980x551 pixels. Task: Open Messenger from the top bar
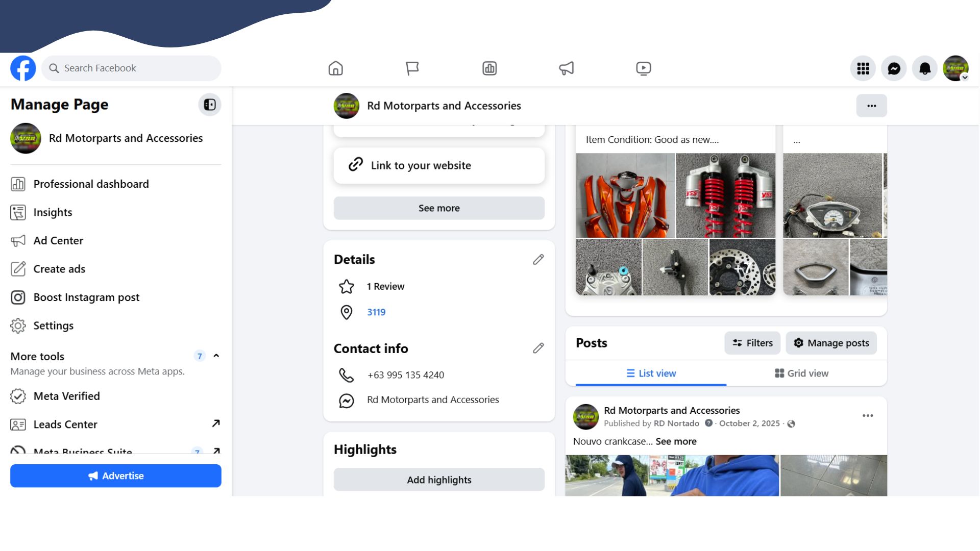click(x=894, y=68)
